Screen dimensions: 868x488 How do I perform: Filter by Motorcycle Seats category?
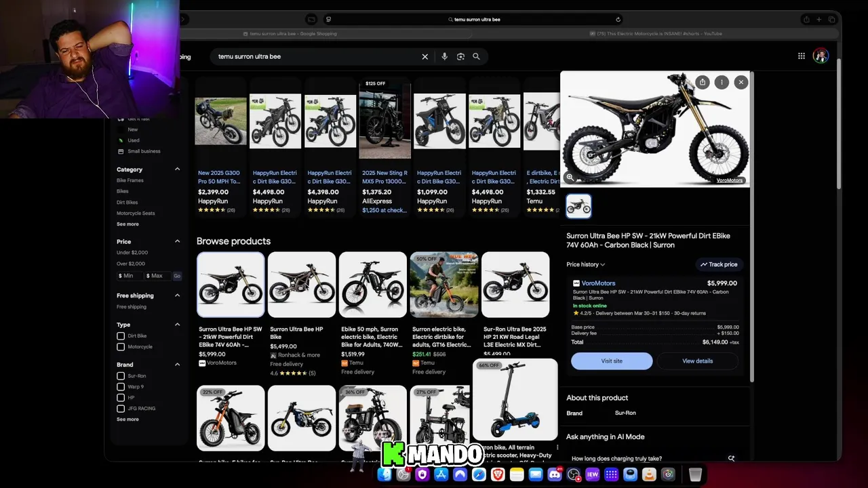pos(136,213)
